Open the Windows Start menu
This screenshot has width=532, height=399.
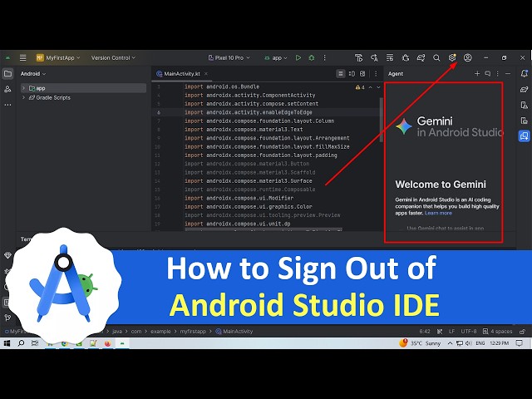pos(7,343)
